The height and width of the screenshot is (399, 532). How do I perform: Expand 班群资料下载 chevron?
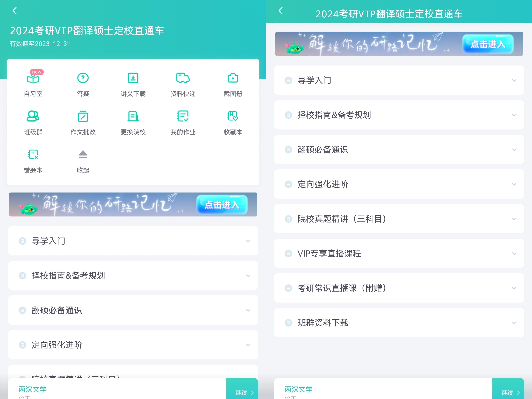coord(514,323)
